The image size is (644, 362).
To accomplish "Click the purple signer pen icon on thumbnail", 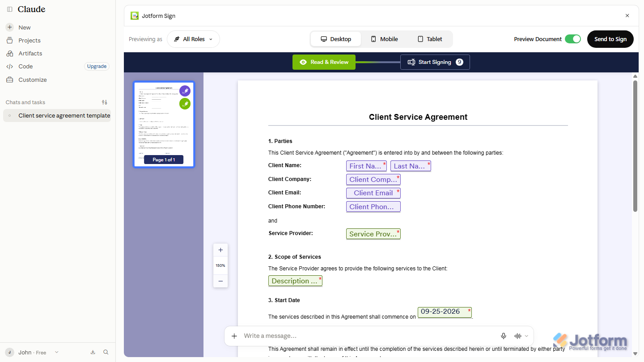I will pyautogui.click(x=185, y=91).
